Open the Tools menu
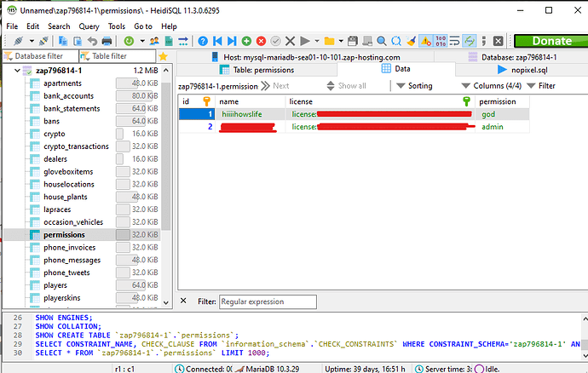Image resolution: width=588 pixels, height=373 pixels. click(x=117, y=26)
